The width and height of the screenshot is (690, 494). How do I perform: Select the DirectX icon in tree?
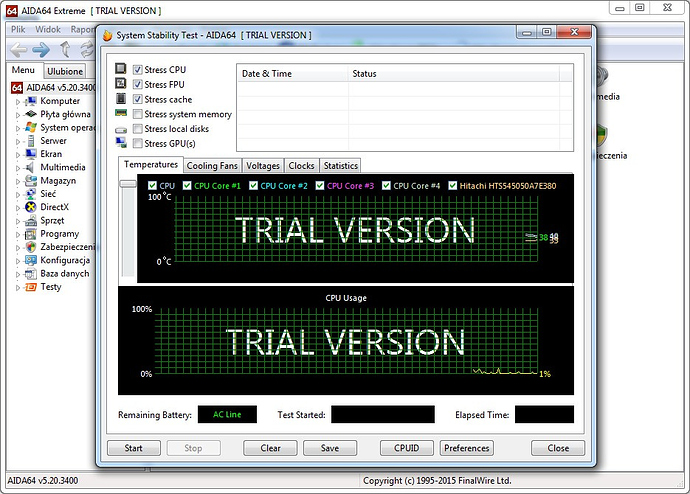tap(31, 207)
